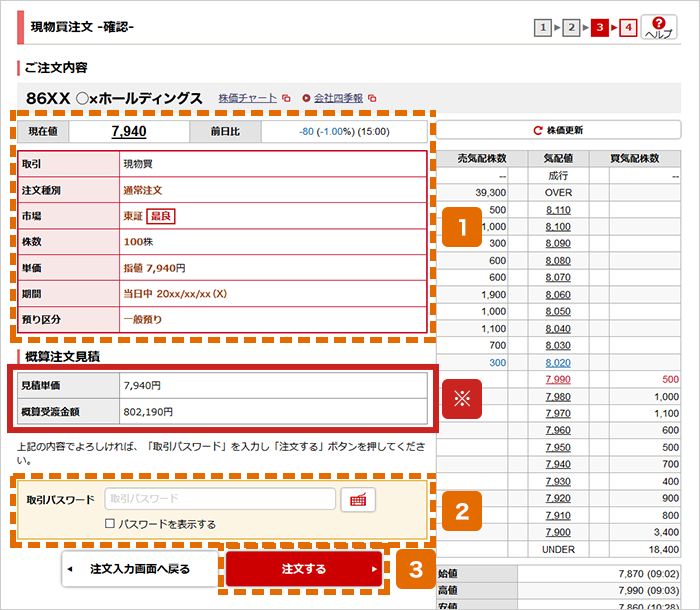Click quote price 8,080
The height and width of the screenshot is (610, 700).
(558, 261)
